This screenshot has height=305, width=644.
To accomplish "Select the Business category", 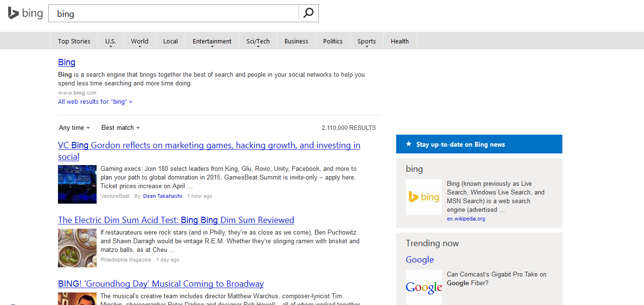I will pos(296,41).
